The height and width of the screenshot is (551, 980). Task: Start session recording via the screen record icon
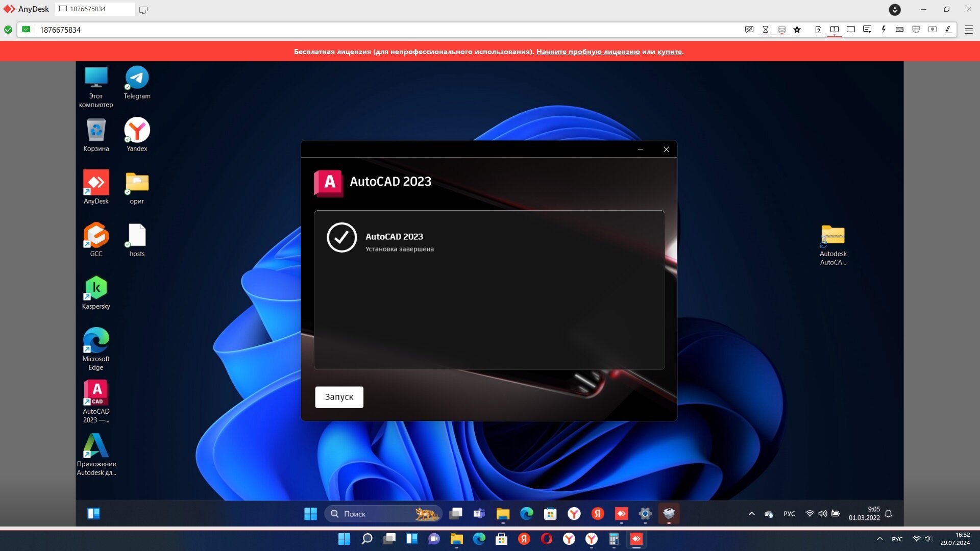[x=933, y=30]
